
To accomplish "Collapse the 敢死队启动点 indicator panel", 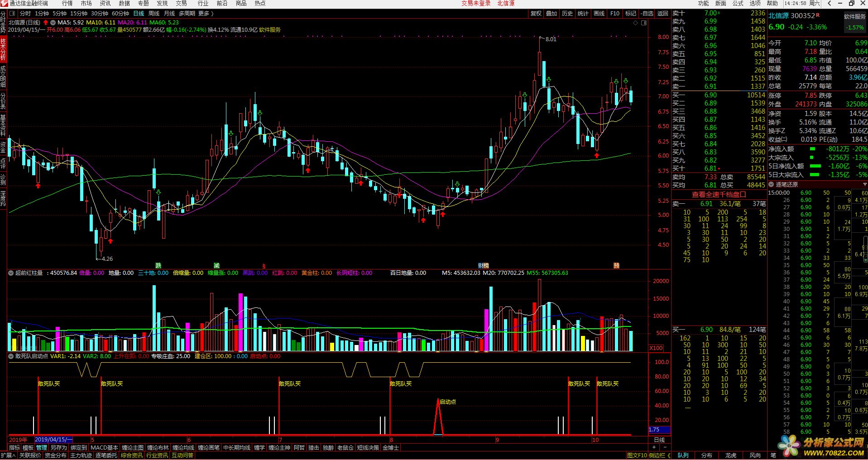I will 11,356.
